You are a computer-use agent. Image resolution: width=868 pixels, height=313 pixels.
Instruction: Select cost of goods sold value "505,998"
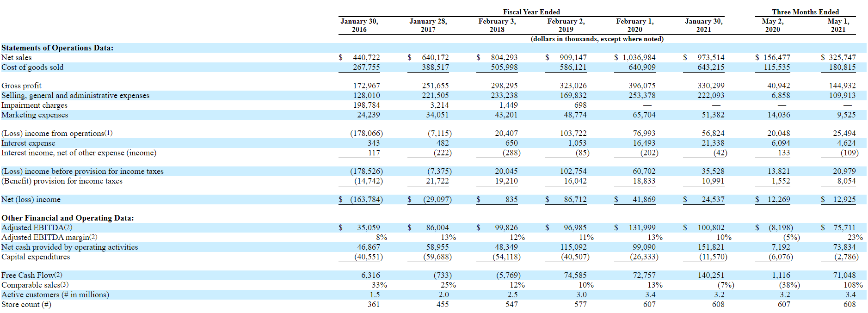(505, 67)
